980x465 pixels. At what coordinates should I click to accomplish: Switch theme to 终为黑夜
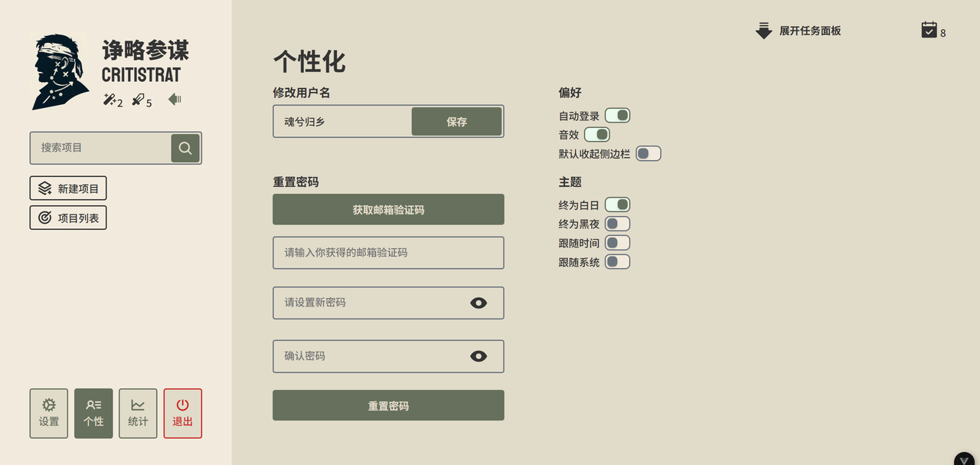point(617,223)
